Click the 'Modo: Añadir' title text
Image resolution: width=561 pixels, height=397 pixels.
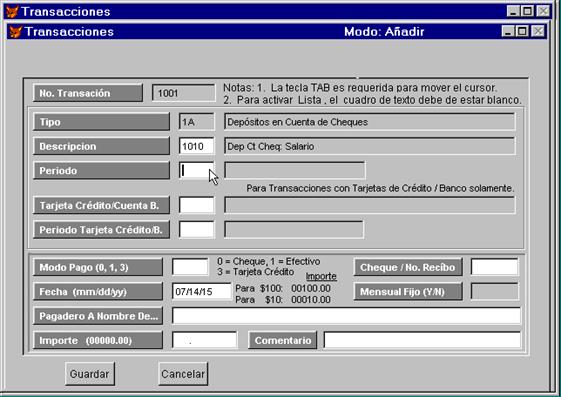[x=384, y=32]
